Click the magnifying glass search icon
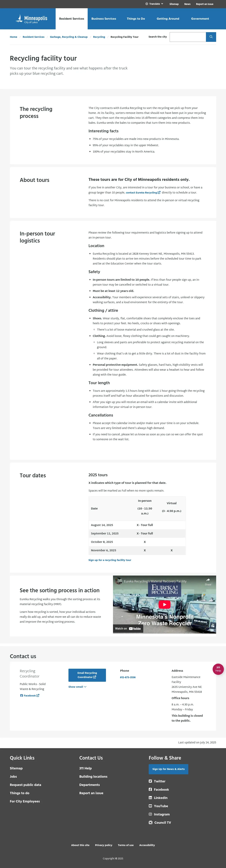Image resolution: width=226 pixels, height=868 pixels. (211, 37)
